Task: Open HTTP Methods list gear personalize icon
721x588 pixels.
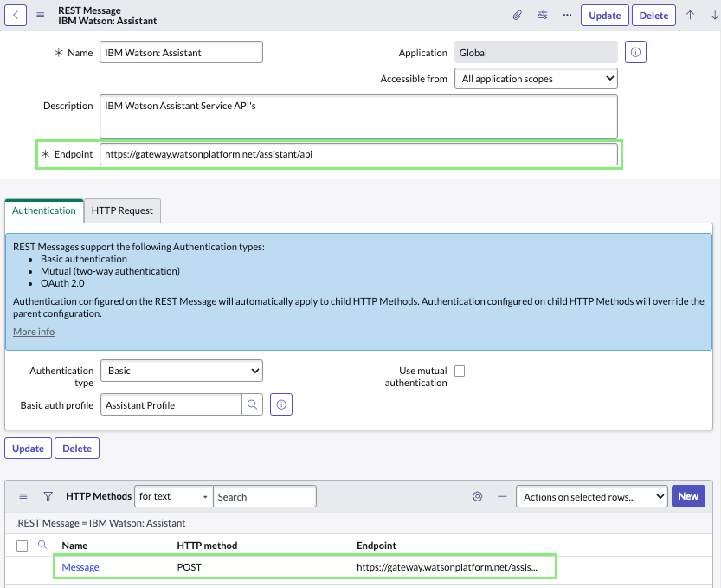Action: tap(477, 496)
